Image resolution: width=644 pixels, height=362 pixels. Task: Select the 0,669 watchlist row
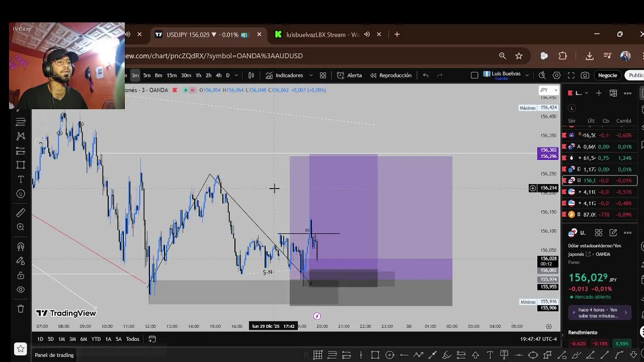pos(600,147)
